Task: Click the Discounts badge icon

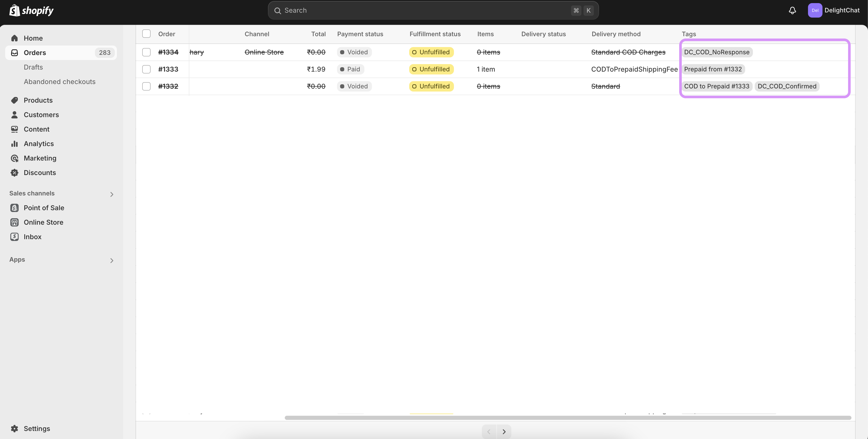Action: tap(14, 172)
